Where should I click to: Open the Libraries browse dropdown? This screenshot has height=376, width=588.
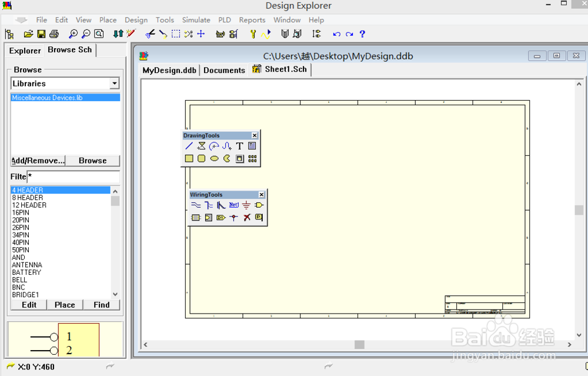pos(115,84)
